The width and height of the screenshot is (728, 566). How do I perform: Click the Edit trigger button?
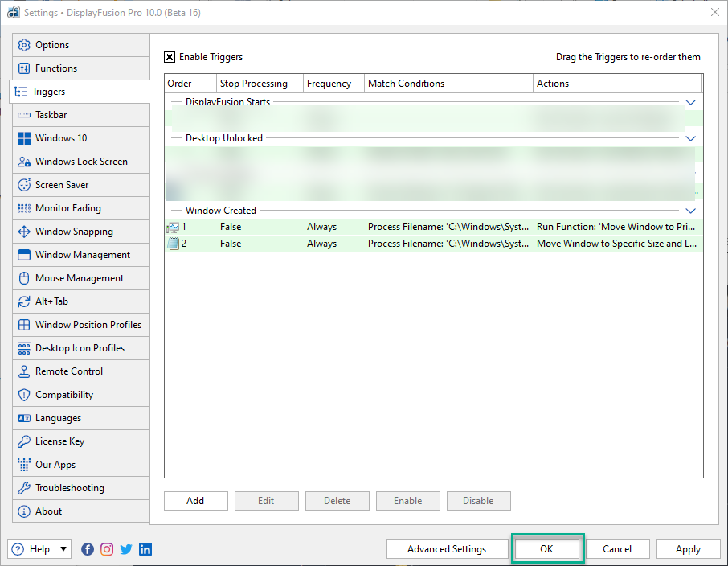pyautogui.click(x=267, y=501)
